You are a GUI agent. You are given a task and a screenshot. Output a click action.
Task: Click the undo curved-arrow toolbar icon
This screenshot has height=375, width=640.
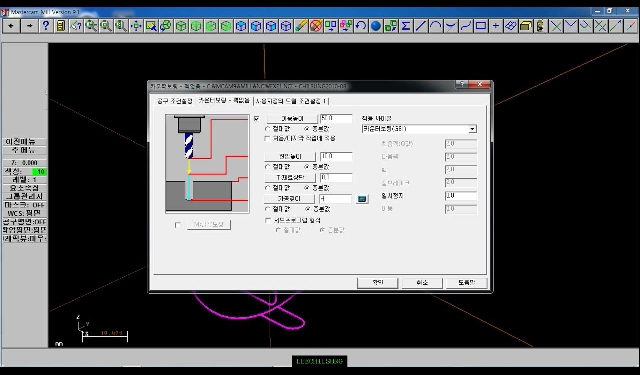click(x=361, y=26)
